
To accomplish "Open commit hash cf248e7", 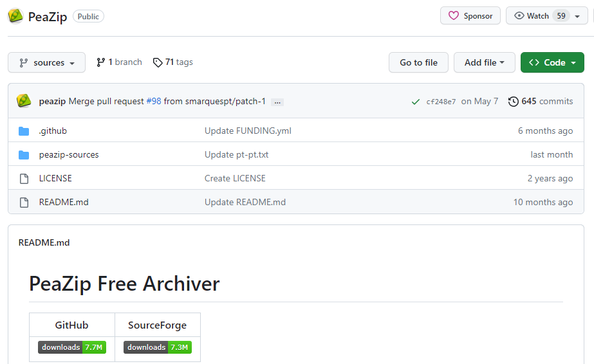I will click(441, 102).
